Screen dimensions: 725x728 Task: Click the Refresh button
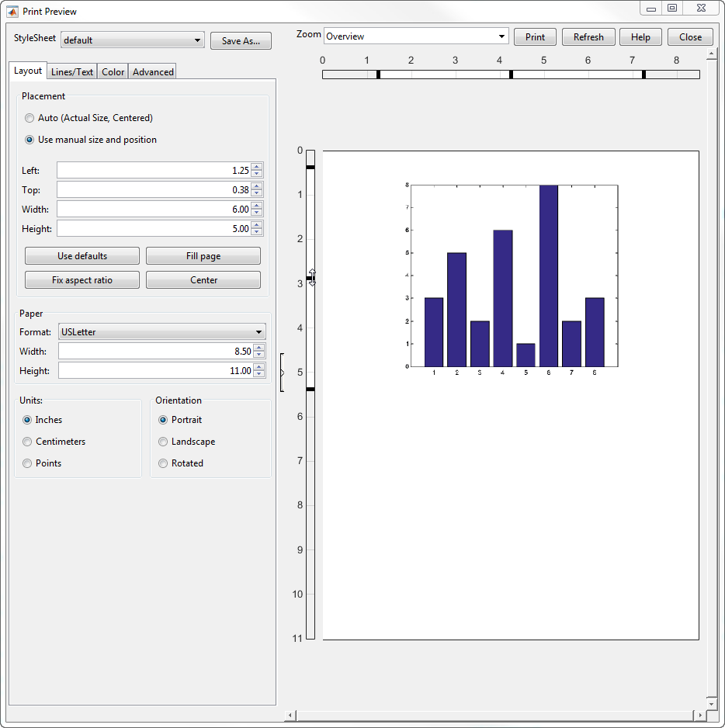(x=588, y=37)
